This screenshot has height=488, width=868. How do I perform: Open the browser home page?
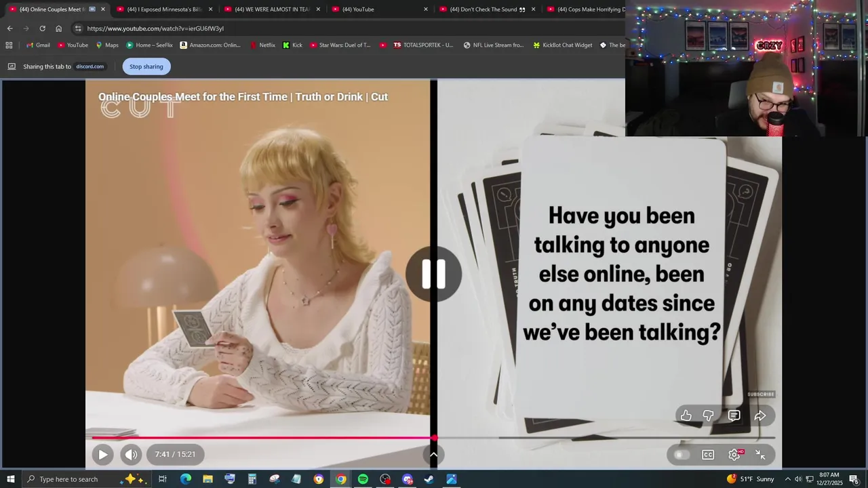[x=58, y=28]
